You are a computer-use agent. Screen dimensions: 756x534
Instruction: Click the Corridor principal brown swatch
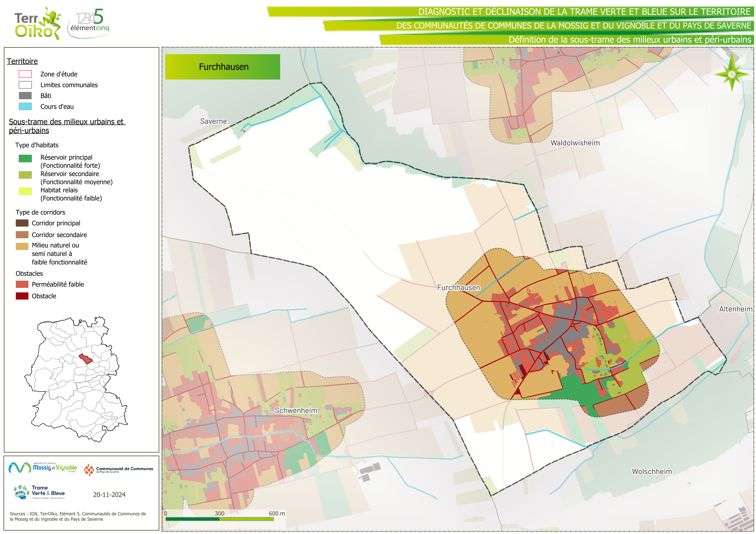[22, 223]
